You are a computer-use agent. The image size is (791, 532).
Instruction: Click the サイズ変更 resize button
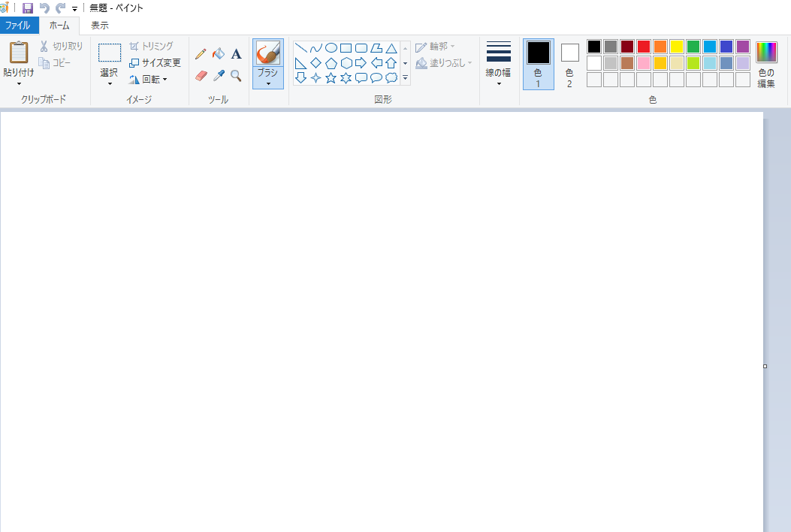(x=155, y=62)
